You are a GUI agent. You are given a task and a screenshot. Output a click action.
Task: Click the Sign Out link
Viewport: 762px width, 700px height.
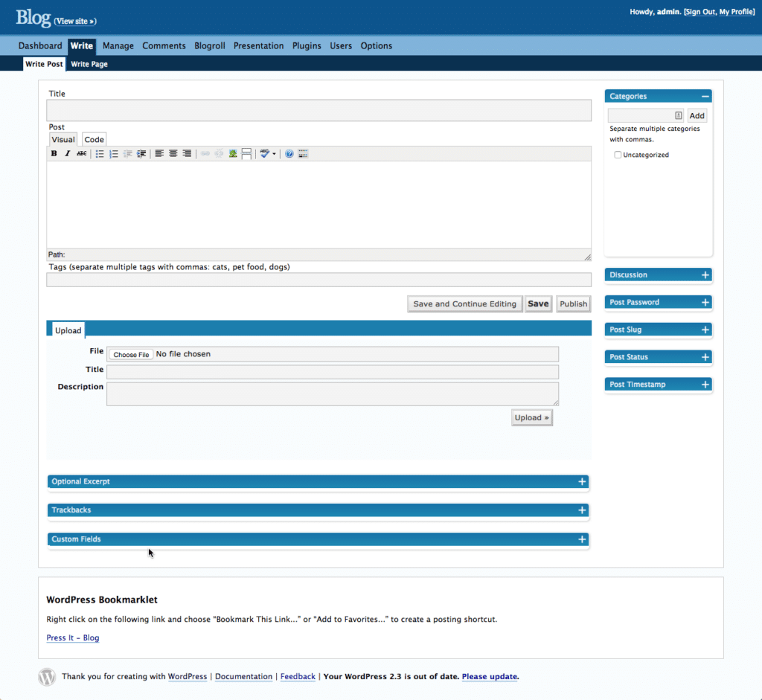[700, 12]
